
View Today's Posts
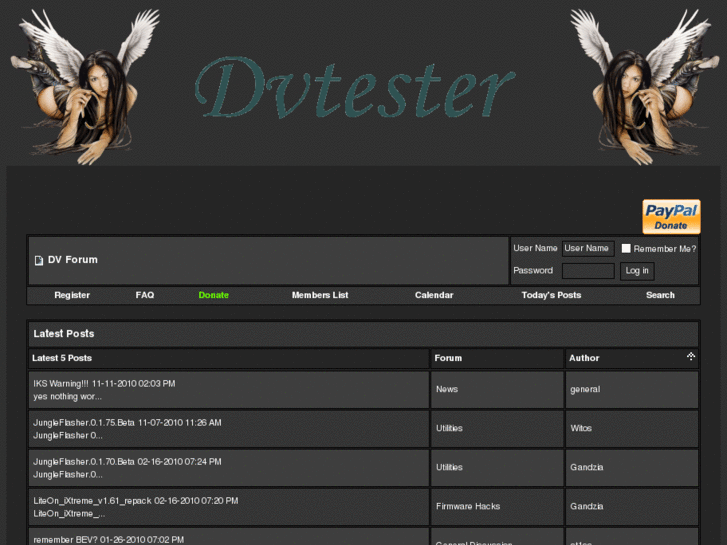point(551,295)
